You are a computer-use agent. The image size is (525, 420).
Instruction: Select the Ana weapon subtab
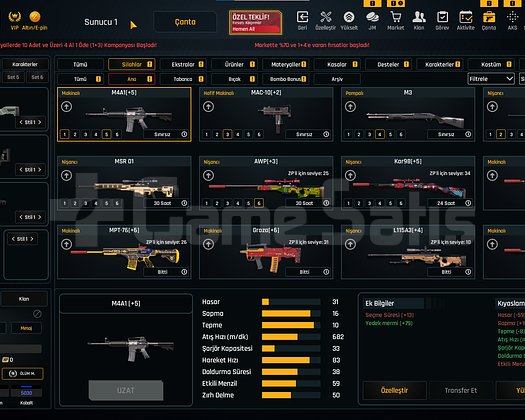point(132,79)
